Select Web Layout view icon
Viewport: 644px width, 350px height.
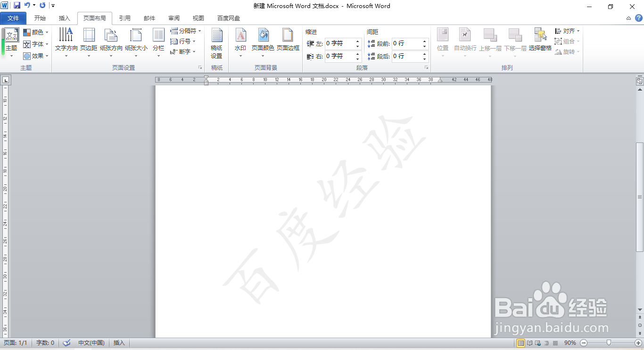click(x=538, y=343)
